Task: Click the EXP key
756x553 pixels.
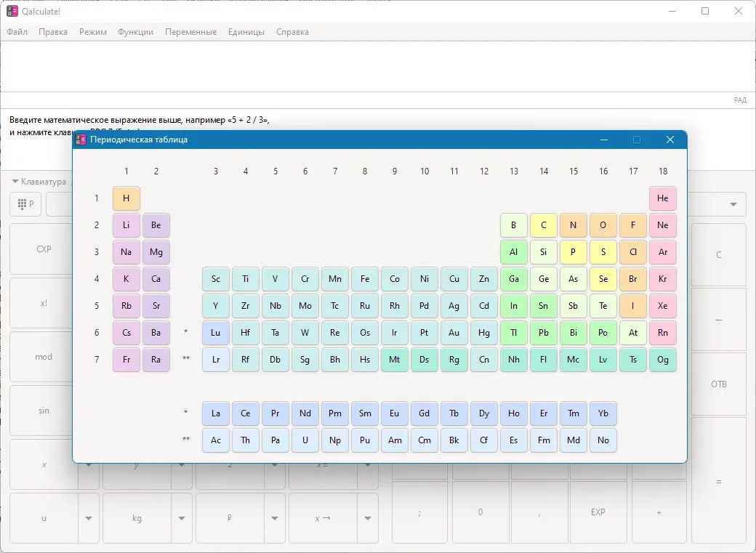Action: tap(598, 512)
